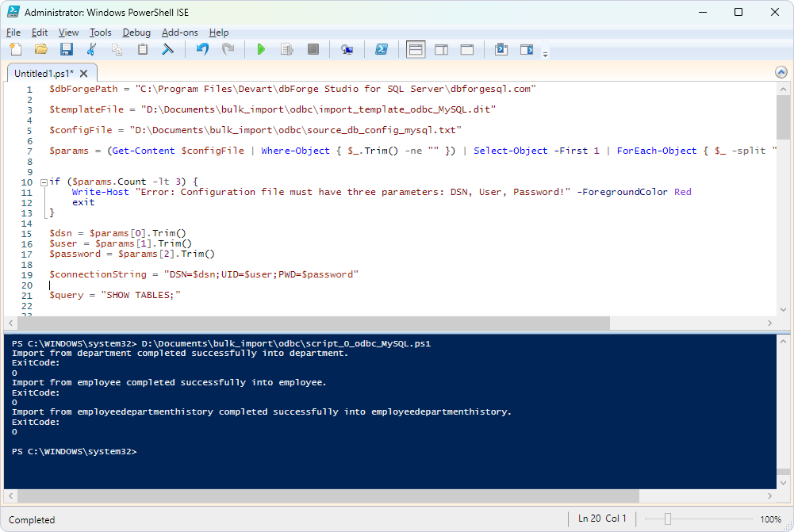The height and width of the screenshot is (532, 794).
Task: Open the File menu
Action: [x=13, y=33]
